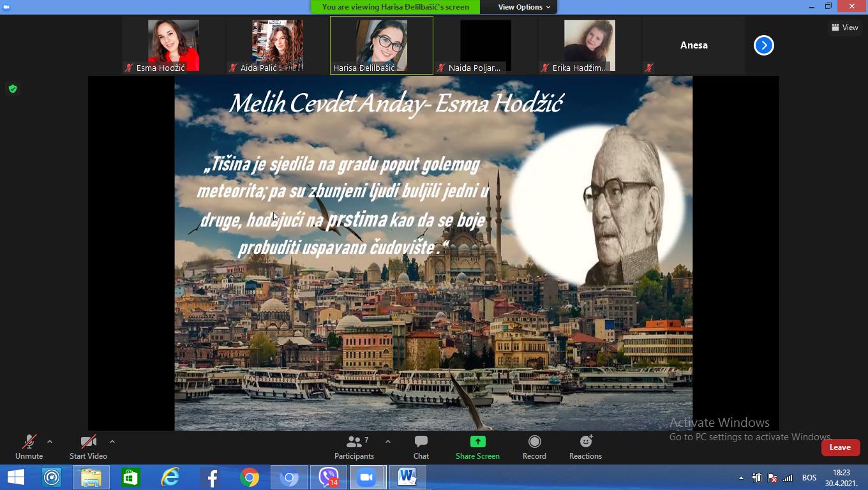The width and height of the screenshot is (868, 490).
Task: Click the red Leave button
Action: 840,447
